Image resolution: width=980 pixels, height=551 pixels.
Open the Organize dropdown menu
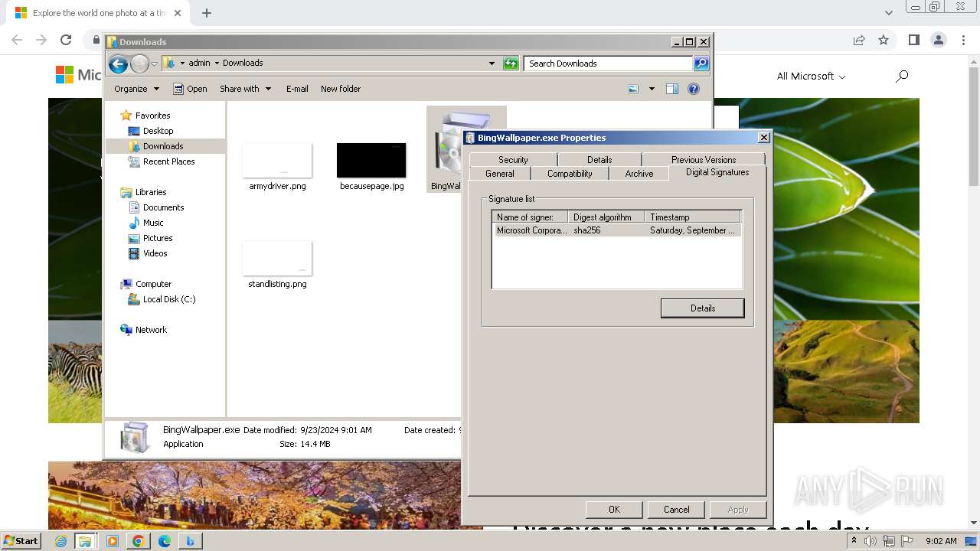pyautogui.click(x=137, y=89)
